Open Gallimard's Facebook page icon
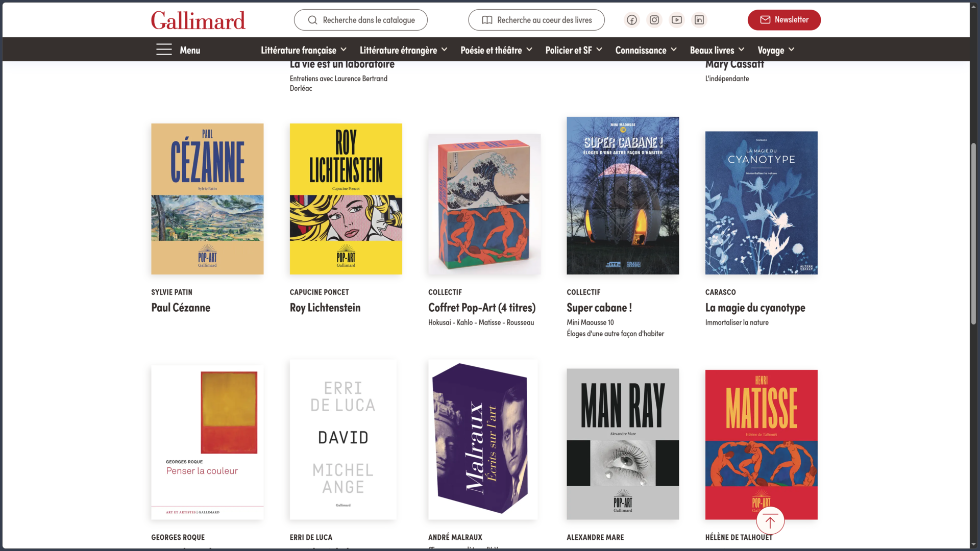Screen dimensions: 980x551 632,20
